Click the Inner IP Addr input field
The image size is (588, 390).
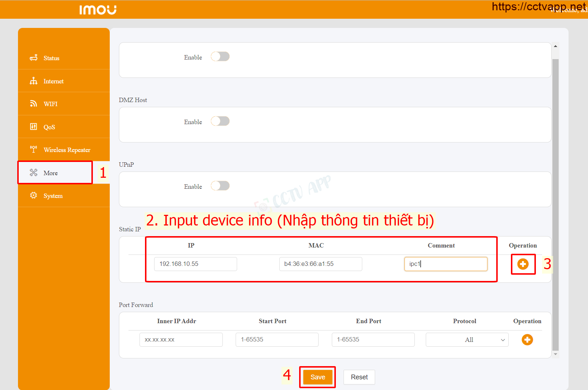click(181, 340)
